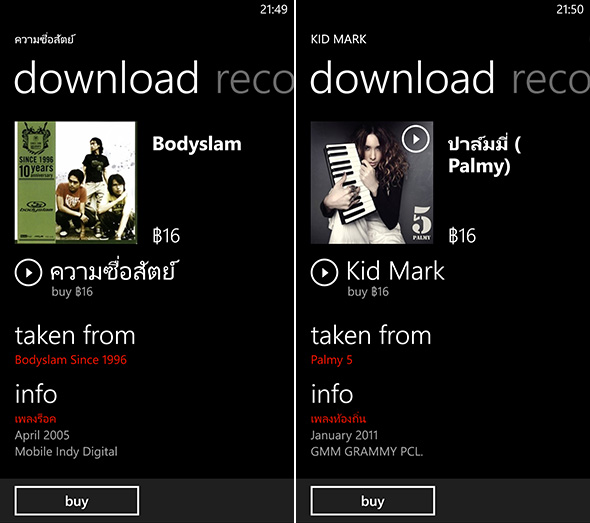The image size is (590, 523).
Task: Select the download tab on Kid Mark screen
Action: [x=402, y=78]
